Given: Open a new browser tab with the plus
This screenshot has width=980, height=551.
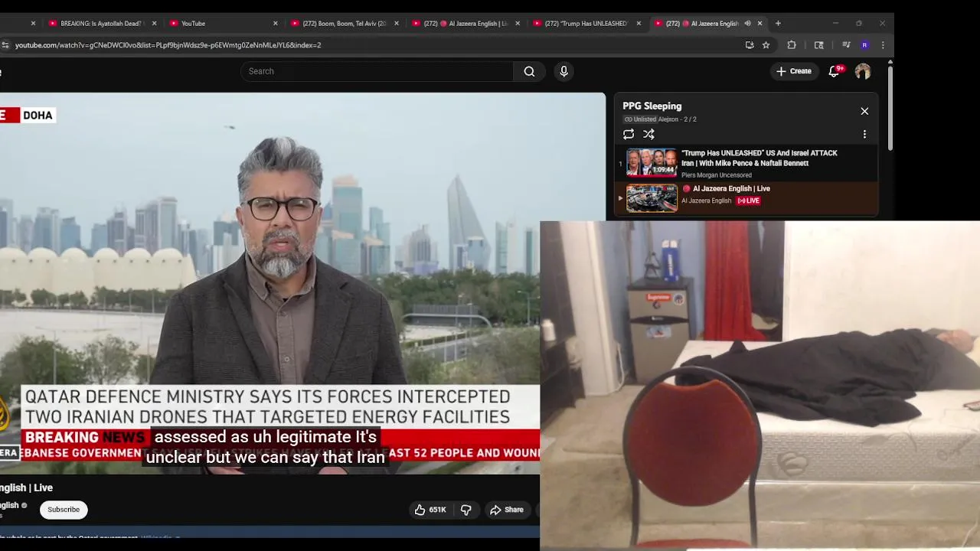Looking at the screenshot, I should pos(778,23).
